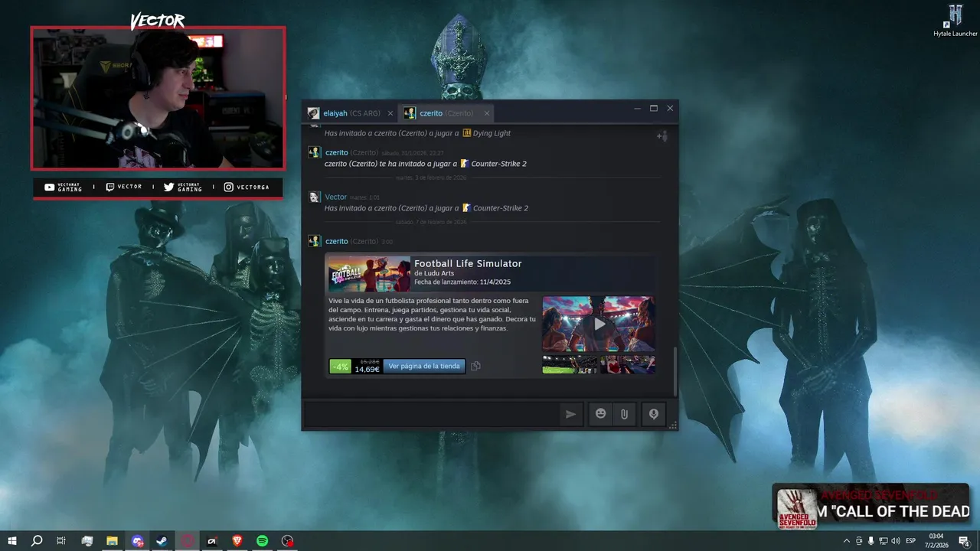Click the purple 9+ notification taskbar app
980x551 pixels.
[x=137, y=541]
